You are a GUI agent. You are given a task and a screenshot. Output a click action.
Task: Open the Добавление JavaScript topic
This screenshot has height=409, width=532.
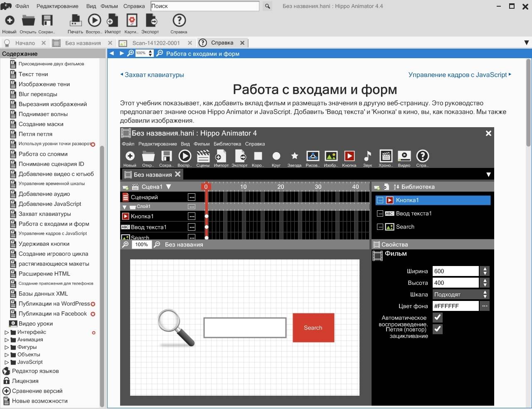[x=50, y=204]
